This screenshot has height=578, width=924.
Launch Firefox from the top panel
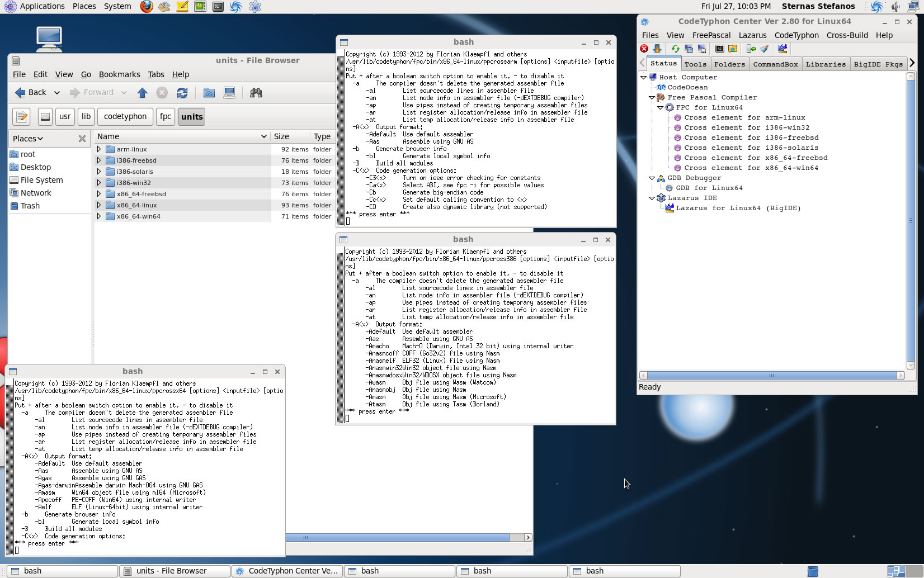click(x=147, y=7)
